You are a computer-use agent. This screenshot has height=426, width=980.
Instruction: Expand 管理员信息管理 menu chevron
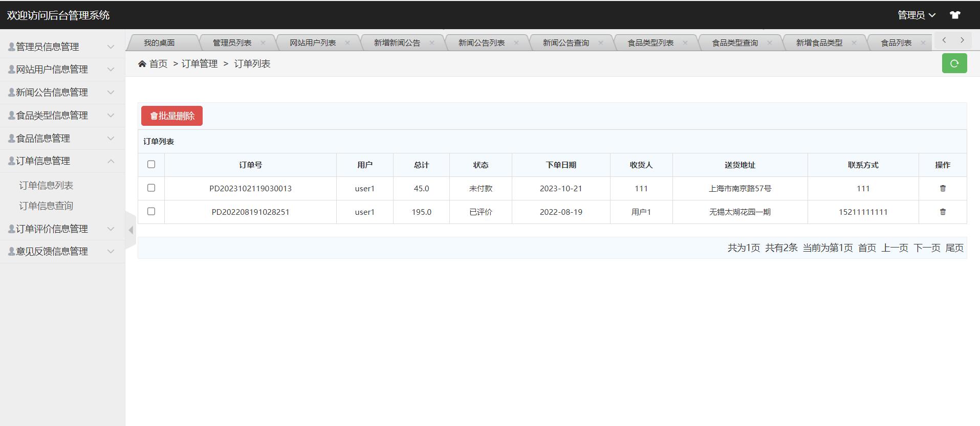point(111,47)
